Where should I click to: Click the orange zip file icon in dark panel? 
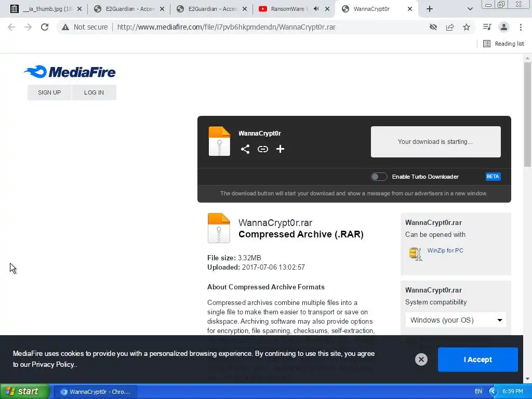click(x=219, y=141)
